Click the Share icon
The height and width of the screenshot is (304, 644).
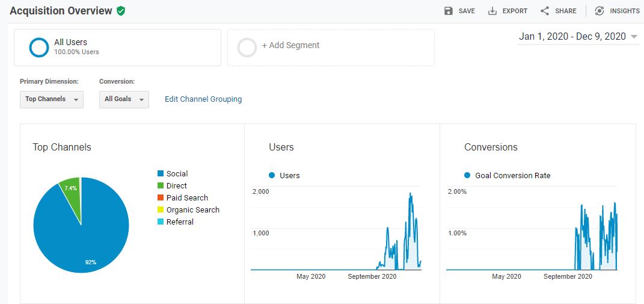click(545, 11)
